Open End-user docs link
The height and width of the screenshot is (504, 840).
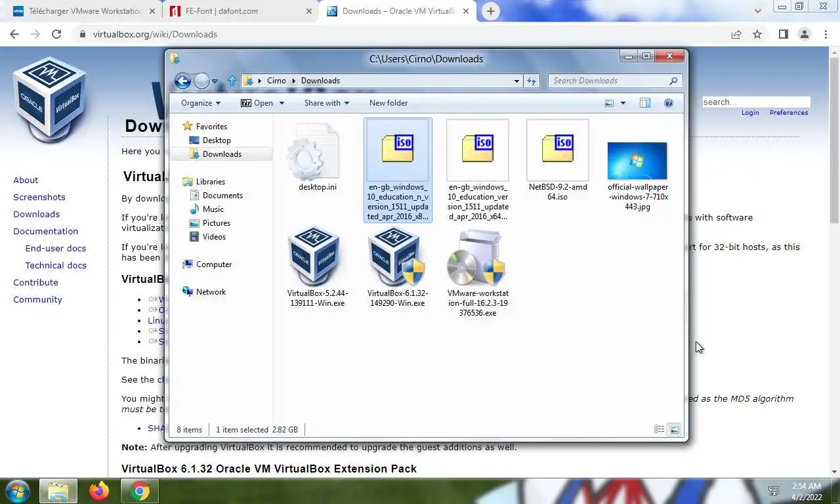[56, 248]
